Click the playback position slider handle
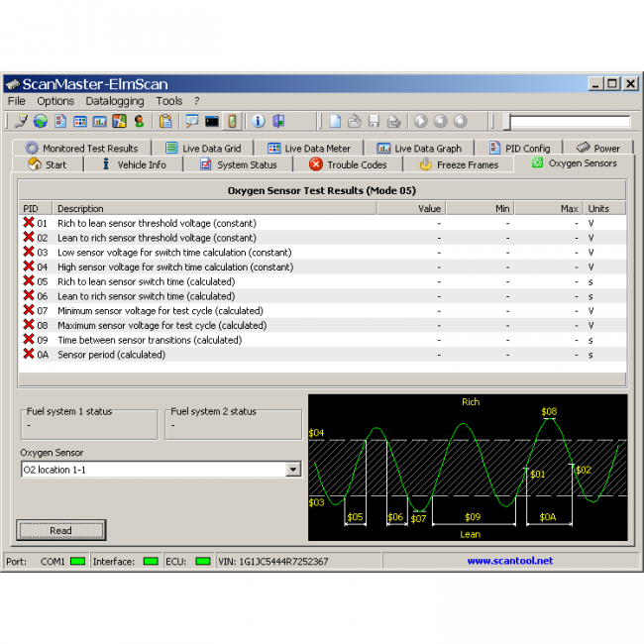 (x=507, y=122)
